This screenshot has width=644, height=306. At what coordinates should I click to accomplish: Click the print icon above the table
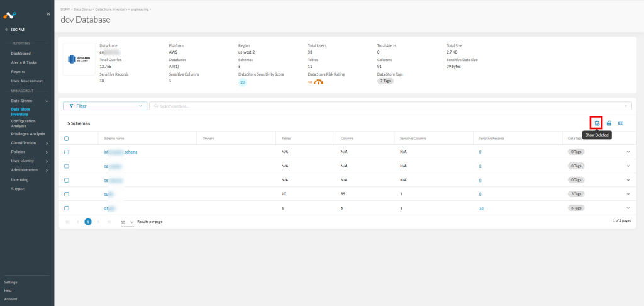pos(609,123)
